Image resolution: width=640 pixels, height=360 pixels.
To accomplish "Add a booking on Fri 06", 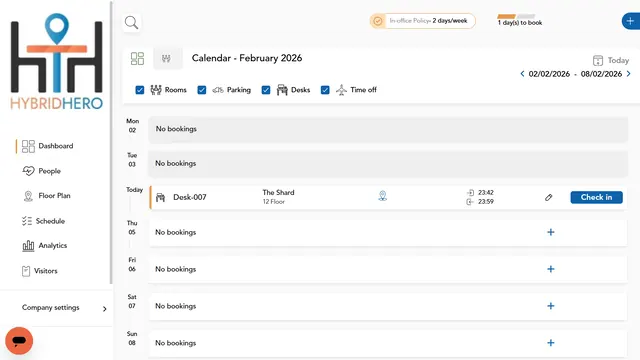I will (551, 269).
